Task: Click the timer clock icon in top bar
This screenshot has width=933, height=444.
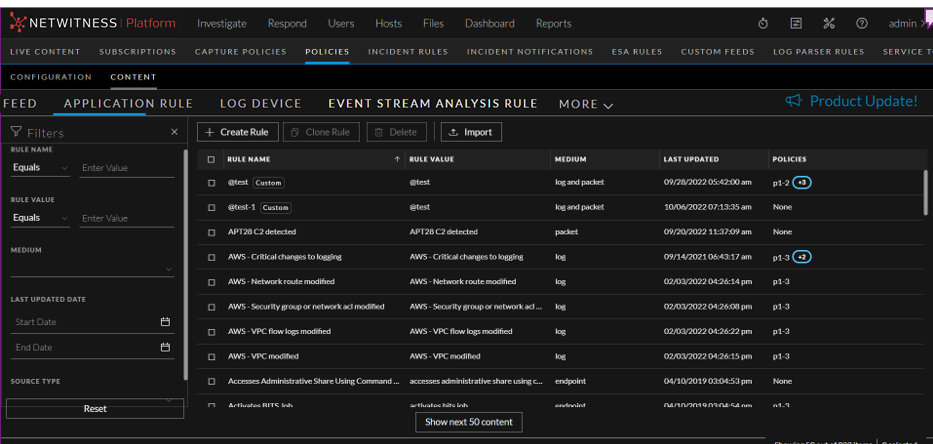Action: 763,23
